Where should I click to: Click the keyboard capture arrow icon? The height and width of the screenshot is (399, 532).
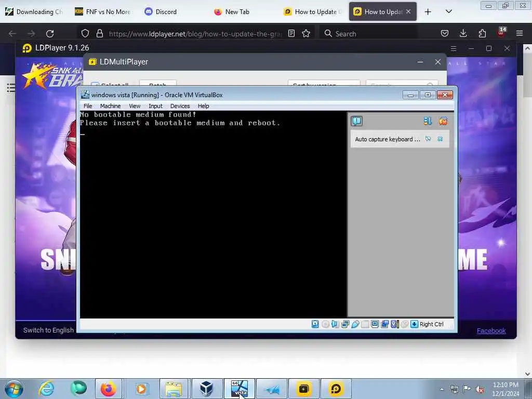coord(414,324)
